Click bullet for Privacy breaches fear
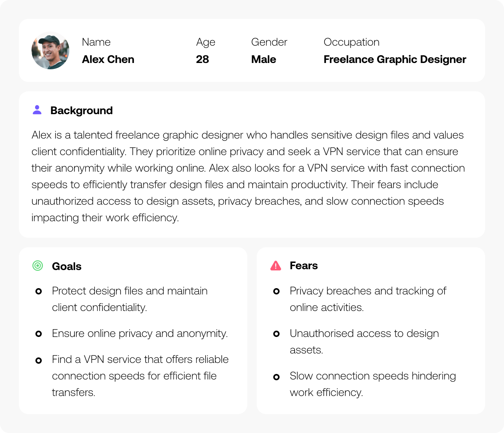Screen dimensions: 504x433 pyautogui.click(x=276, y=291)
